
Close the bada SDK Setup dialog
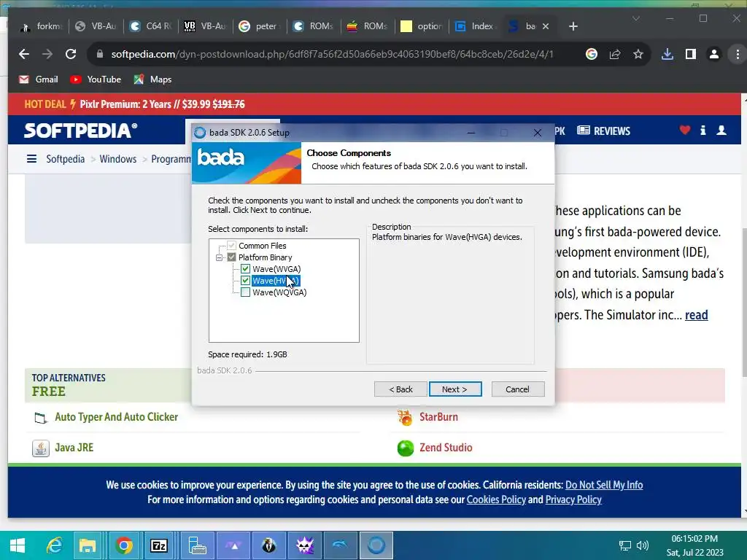(538, 133)
